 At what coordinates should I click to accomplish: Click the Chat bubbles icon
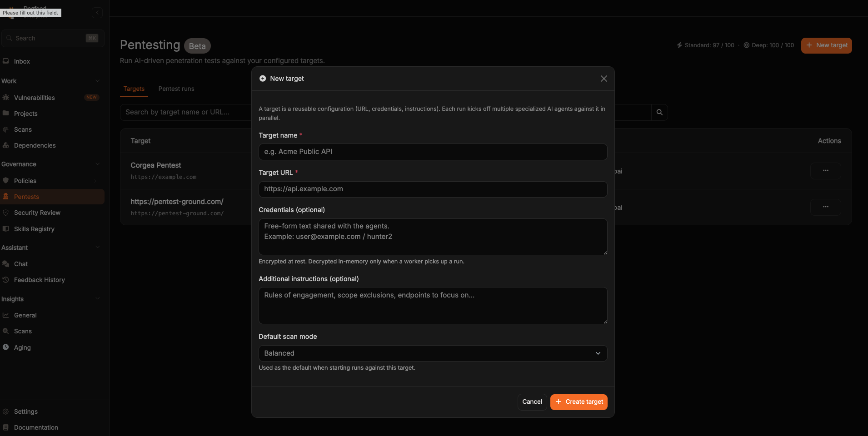tap(5, 263)
